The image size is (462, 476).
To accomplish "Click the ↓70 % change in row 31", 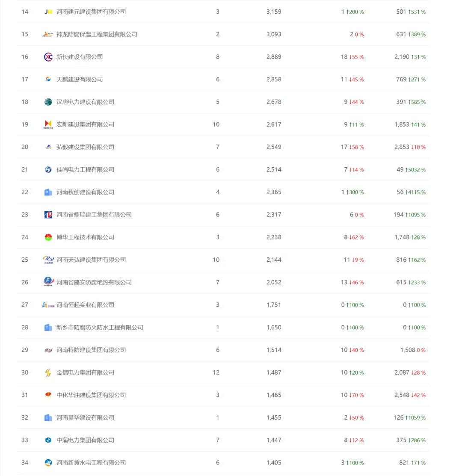I will click(356, 395).
